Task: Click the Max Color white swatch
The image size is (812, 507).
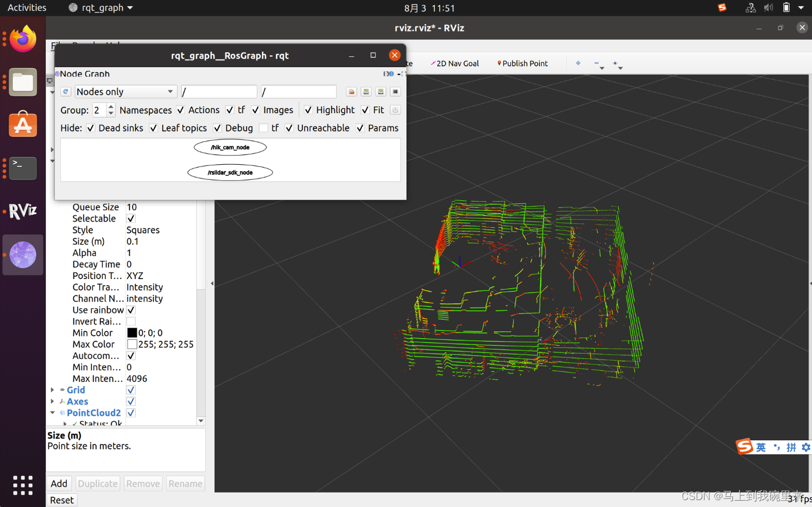Action: click(x=132, y=345)
